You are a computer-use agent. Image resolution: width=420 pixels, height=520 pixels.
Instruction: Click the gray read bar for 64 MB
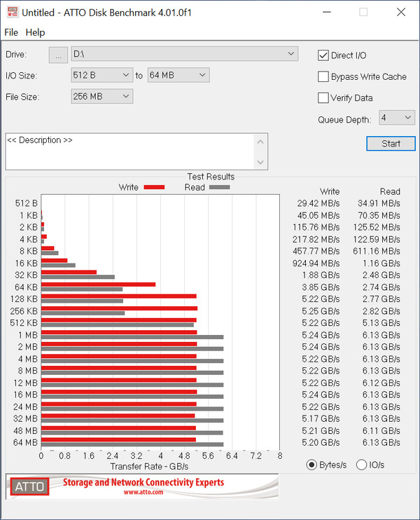tap(132, 444)
